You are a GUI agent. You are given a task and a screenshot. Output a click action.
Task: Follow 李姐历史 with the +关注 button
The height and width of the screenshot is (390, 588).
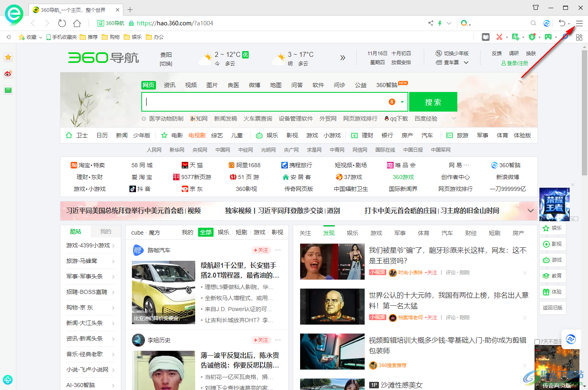261,340
